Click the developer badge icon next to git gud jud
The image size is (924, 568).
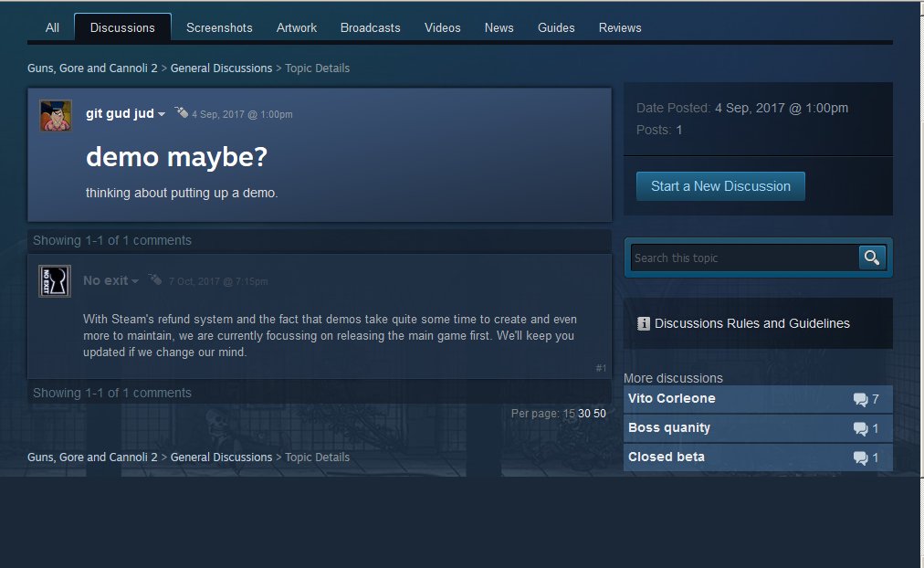tap(181, 112)
